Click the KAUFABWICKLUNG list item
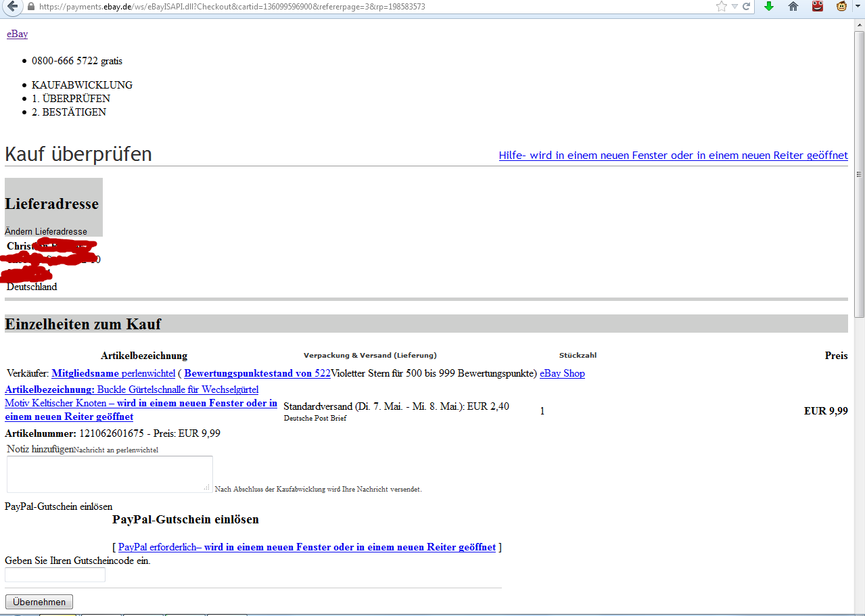The image size is (865, 616). coord(82,85)
